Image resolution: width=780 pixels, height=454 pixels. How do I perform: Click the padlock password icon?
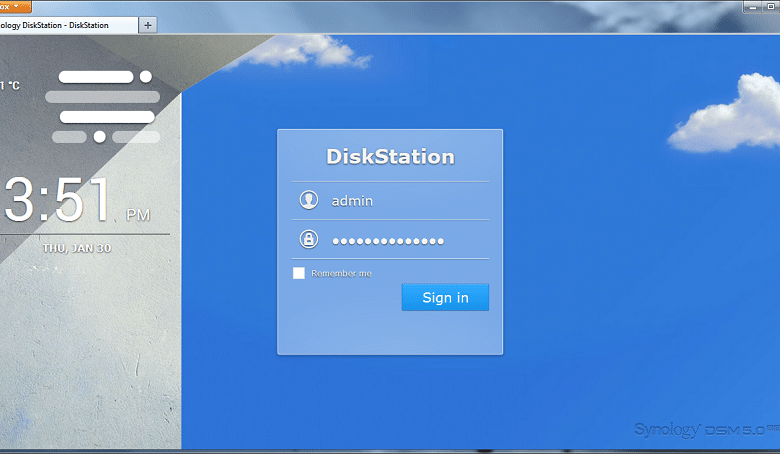[308, 239]
